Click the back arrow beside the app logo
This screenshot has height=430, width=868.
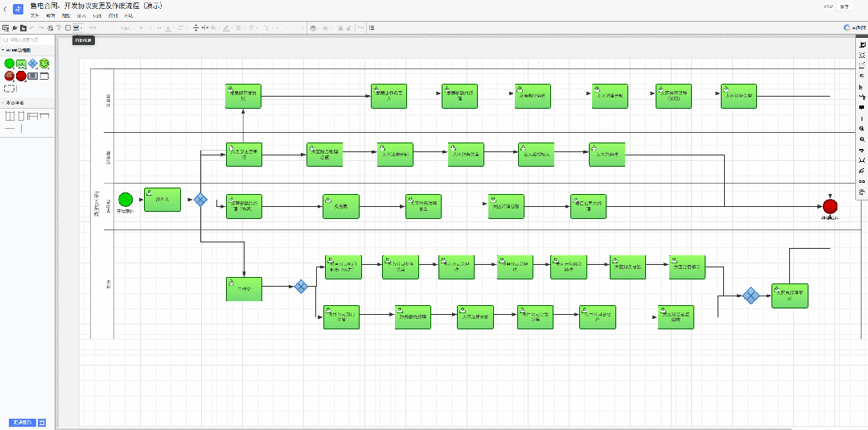pyautogui.click(x=5, y=9)
